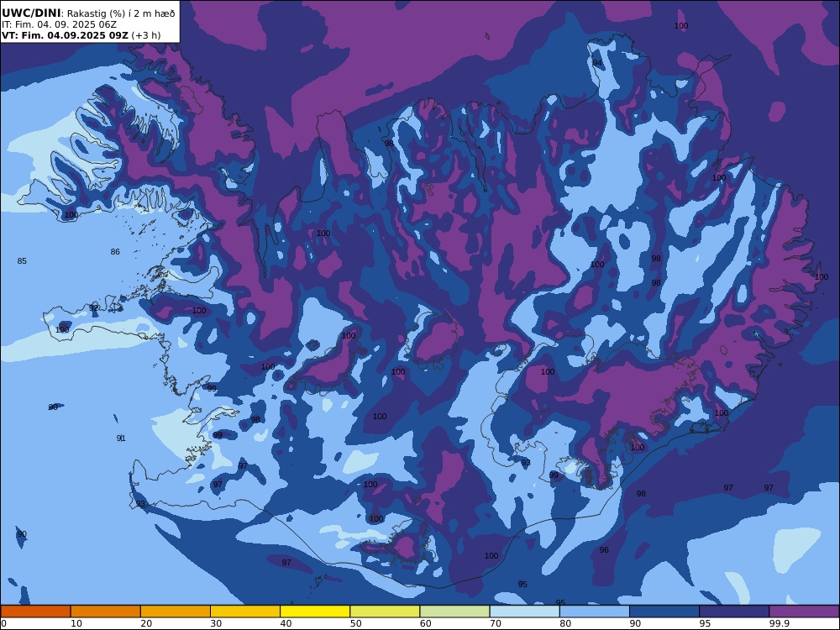The image size is (840, 630).
Task: Select the initial time line "IT: Fim. 04. 09. 2025 06Z"
Action: [x=59, y=24]
